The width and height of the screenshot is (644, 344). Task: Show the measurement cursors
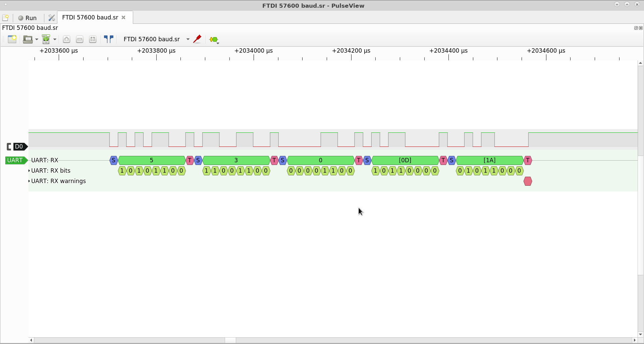click(109, 39)
